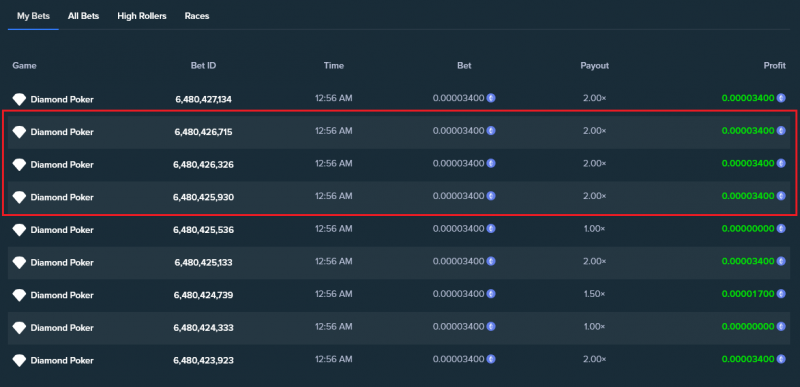Click diamond icon for bet 6,480,425,930
The image size is (800, 387).
[19, 197]
